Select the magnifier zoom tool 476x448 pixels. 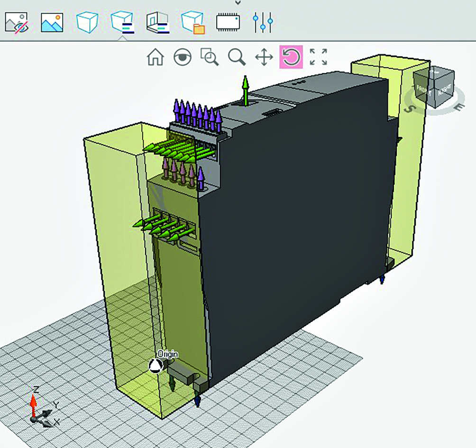tap(236, 57)
